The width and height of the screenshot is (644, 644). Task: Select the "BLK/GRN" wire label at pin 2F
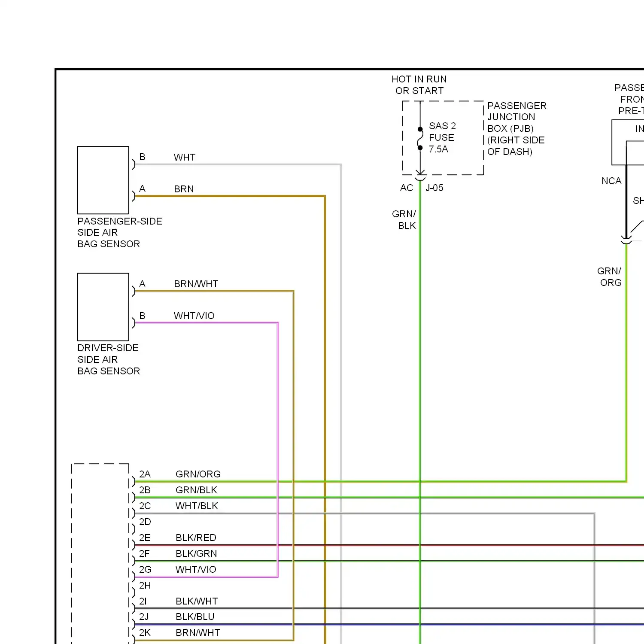196,553
